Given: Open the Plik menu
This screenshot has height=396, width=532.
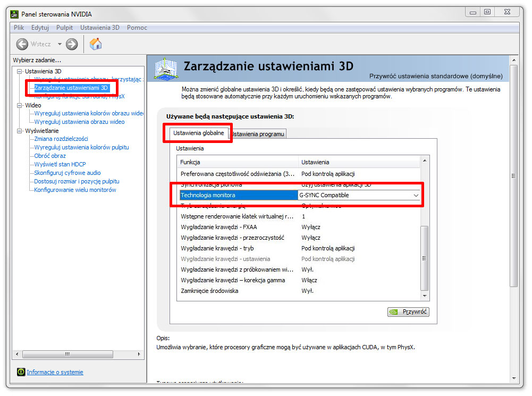Looking at the screenshot, I should pos(19,28).
